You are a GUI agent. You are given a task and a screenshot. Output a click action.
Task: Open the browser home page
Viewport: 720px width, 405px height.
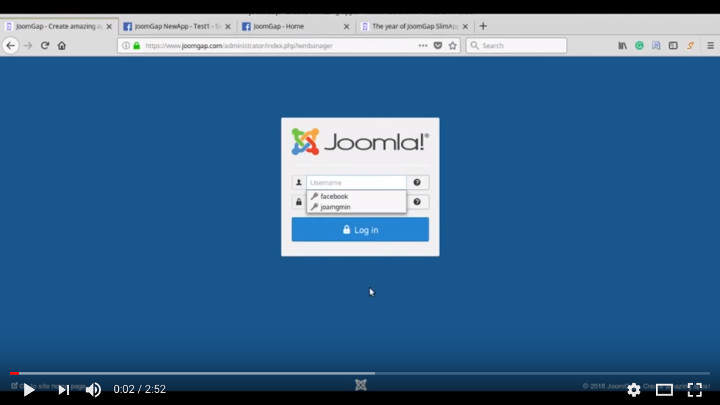[62, 45]
